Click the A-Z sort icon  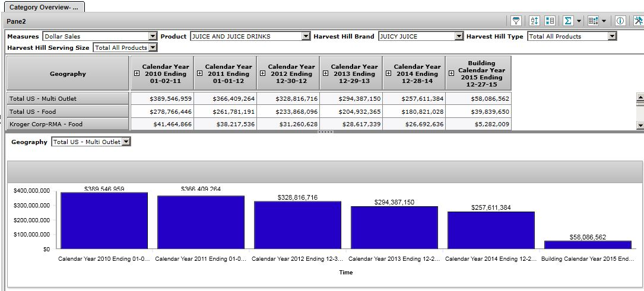[x=534, y=21]
